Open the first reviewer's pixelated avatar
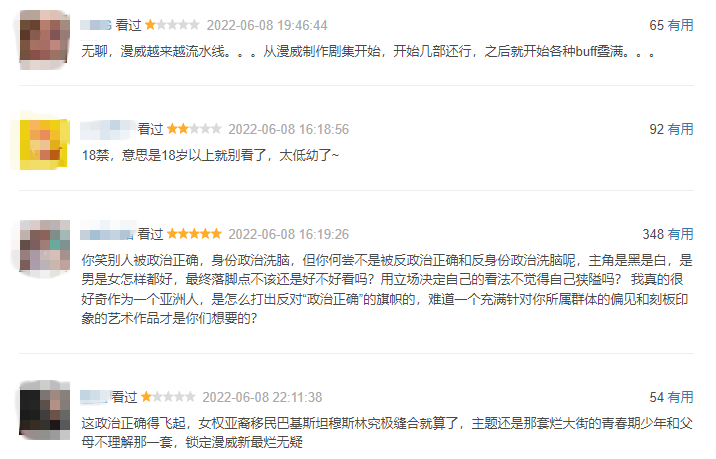This screenshot has height=459, width=716. [x=44, y=39]
